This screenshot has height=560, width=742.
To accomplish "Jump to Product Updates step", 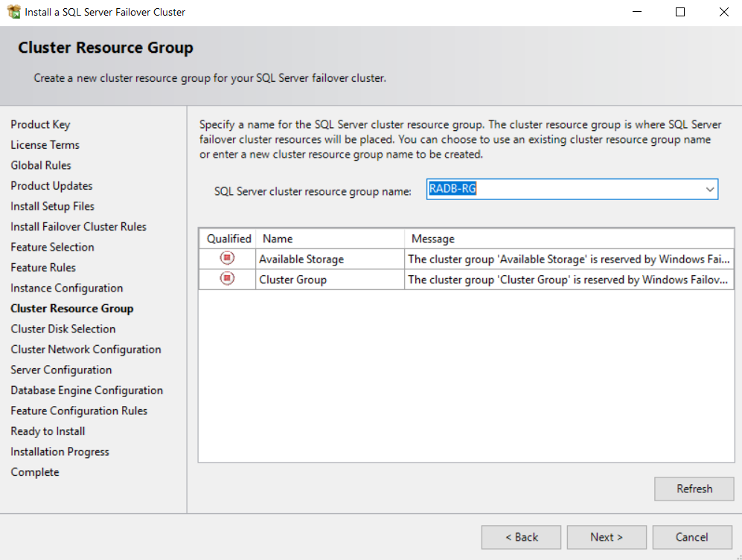I will point(51,186).
